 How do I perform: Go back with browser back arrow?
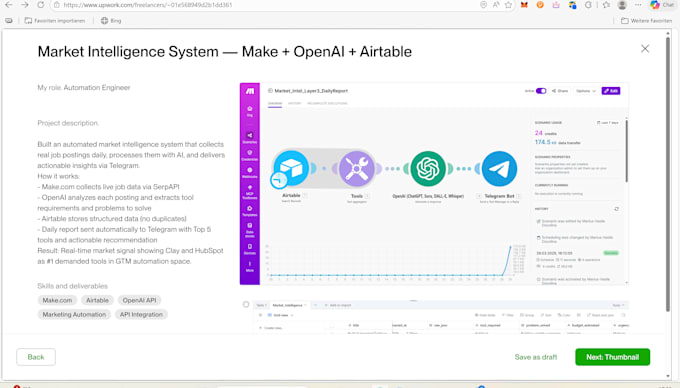tap(9, 5)
